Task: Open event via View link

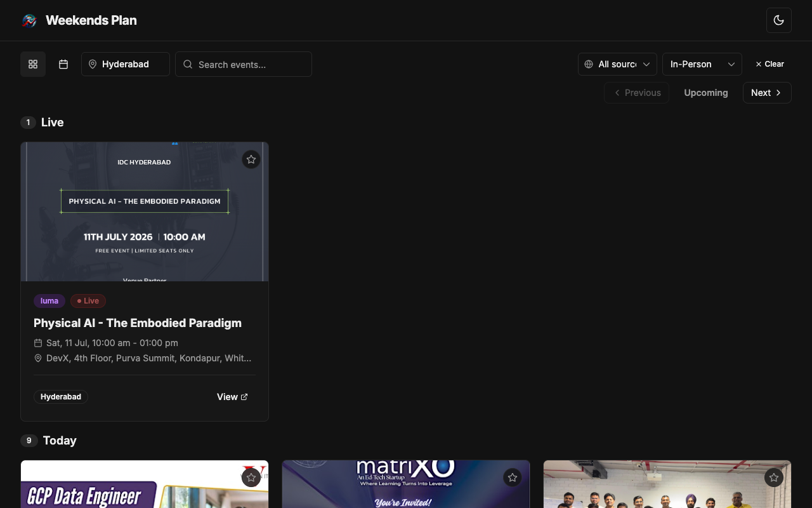Action: [232, 397]
